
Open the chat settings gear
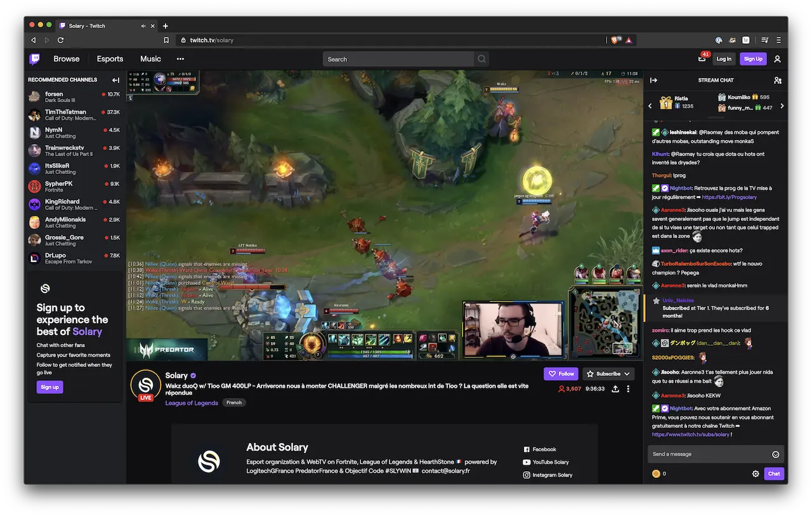[x=755, y=473]
